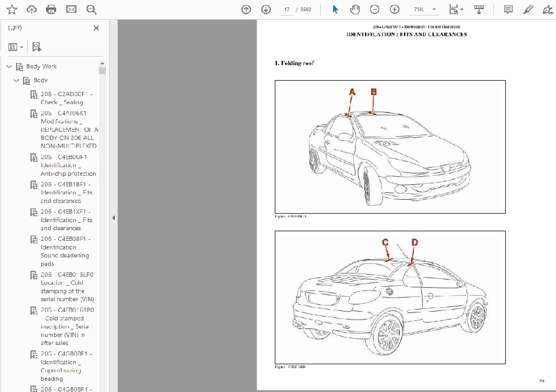The height and width of the screenshot is (392, 556).
Task: Go to next page arrow
Action: (266, 10)
